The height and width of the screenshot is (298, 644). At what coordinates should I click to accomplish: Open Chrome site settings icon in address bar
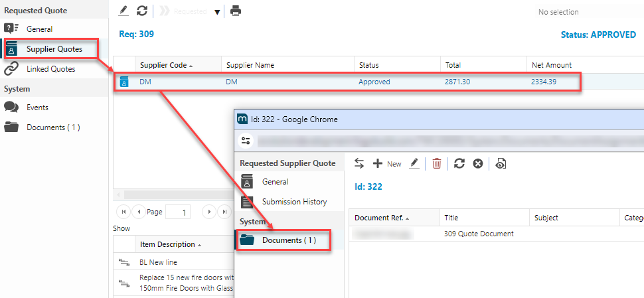pyautogui.click(x=246, y=141)
